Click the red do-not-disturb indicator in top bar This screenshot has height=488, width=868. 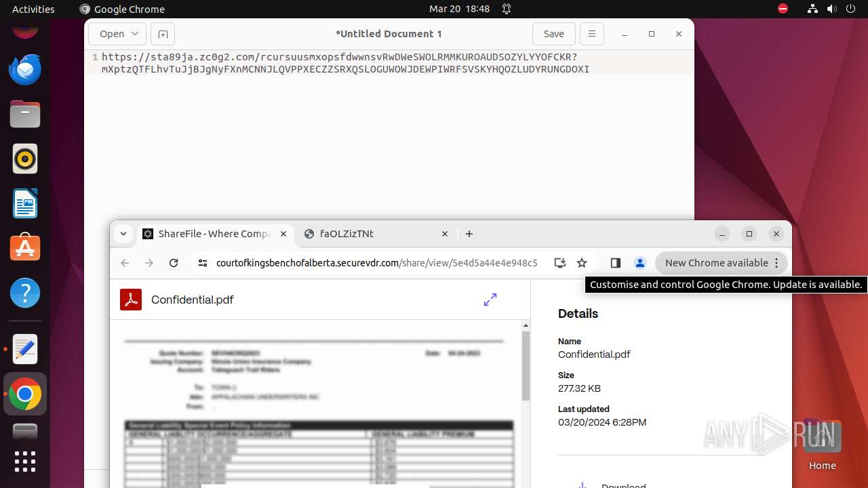coord(783,9)
